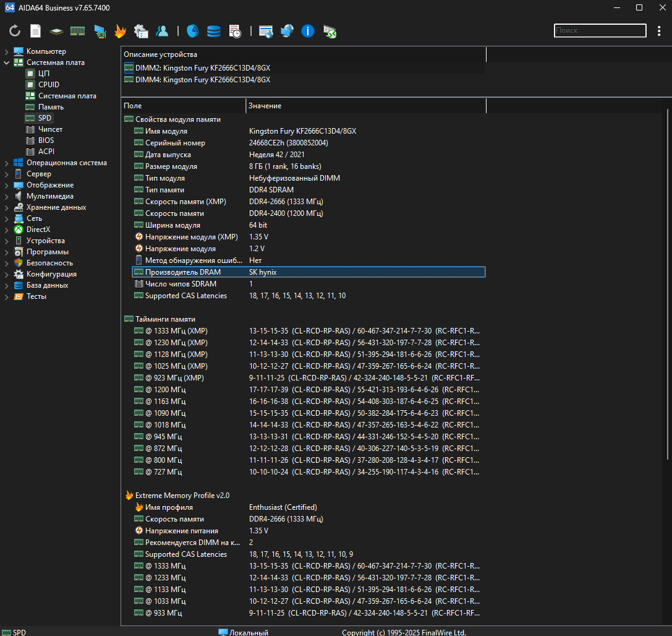
Task: Open Системная плата child page under ЦП
Action: (x=67, y=96)
